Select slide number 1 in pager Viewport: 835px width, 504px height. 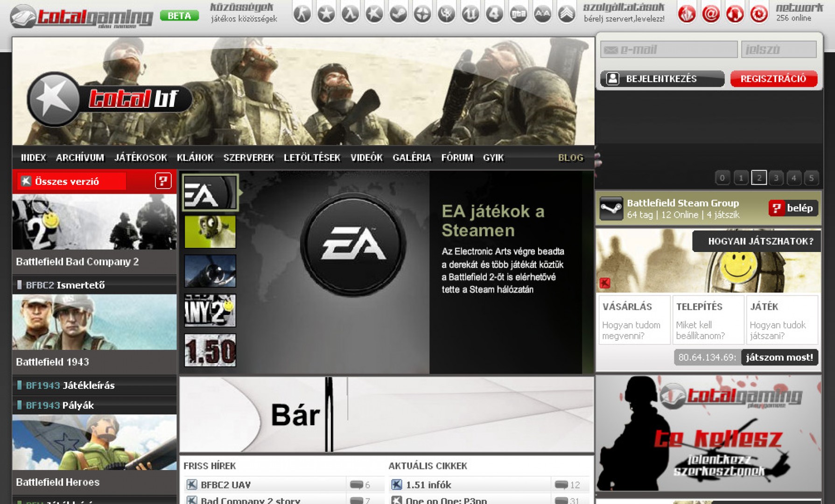741,178
